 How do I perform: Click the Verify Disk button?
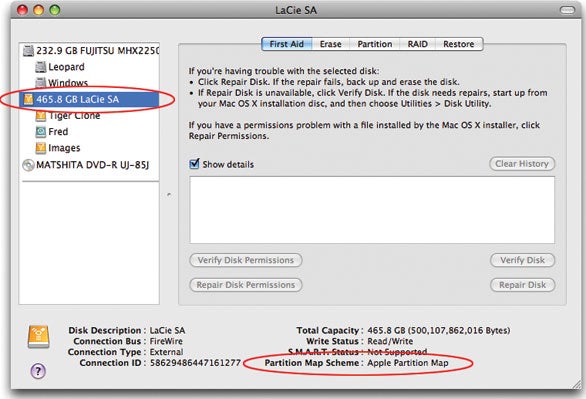tap(522, 260)
